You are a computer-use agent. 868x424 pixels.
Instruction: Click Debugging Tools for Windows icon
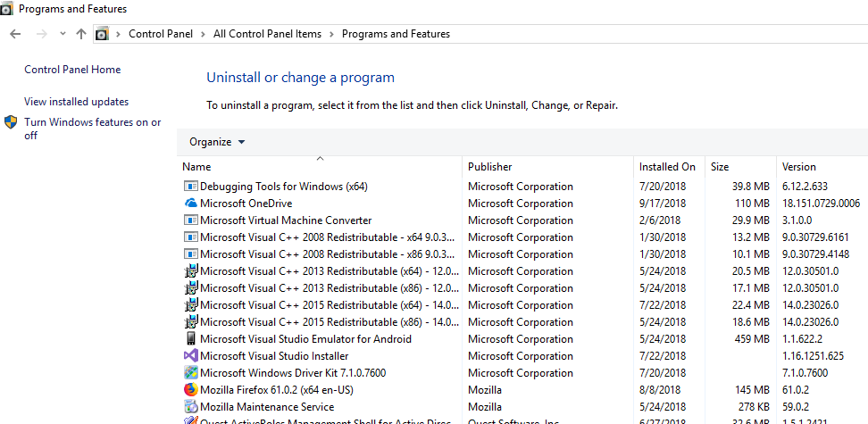pyautogui.click(x=190, y=186)
